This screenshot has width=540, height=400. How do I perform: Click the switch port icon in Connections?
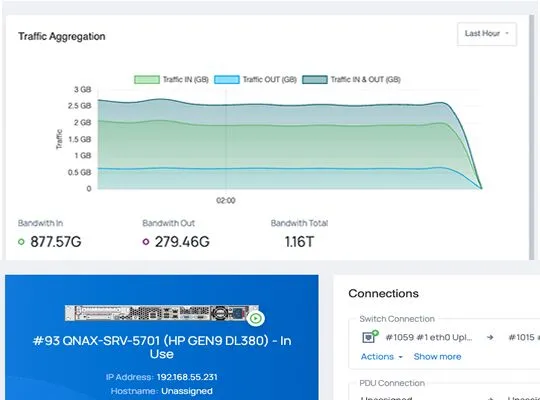[370, 336]
